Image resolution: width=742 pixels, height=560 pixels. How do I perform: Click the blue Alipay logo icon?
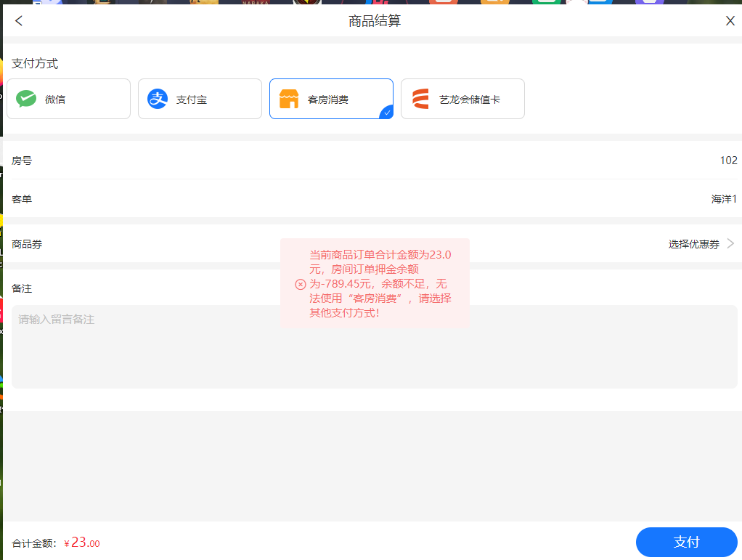(x=158, y=99)
